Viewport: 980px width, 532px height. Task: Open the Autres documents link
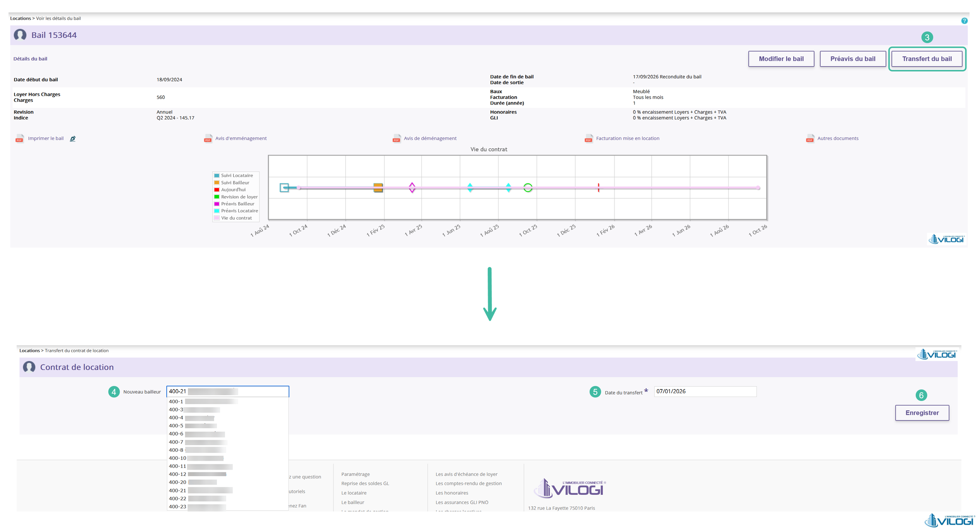coord(838,138)
